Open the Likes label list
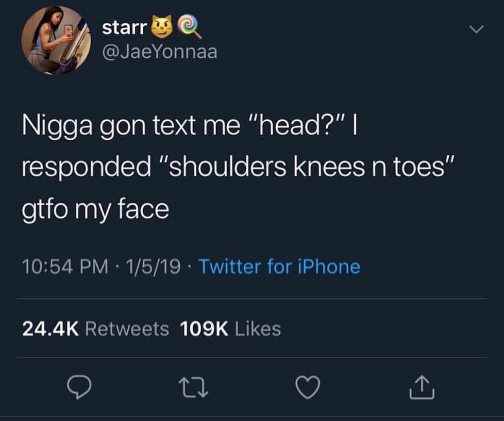Screen dimensions: 504x421 (x=258, y=329)
